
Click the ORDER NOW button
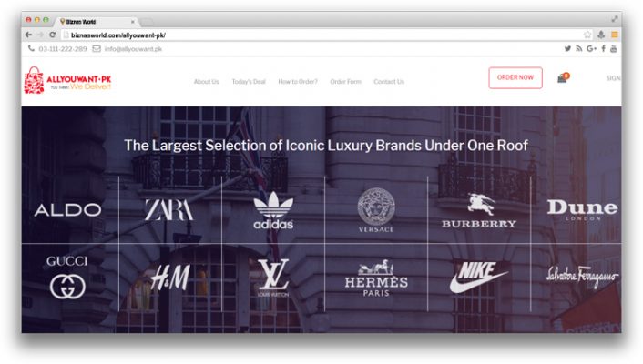tap(515, 77)
